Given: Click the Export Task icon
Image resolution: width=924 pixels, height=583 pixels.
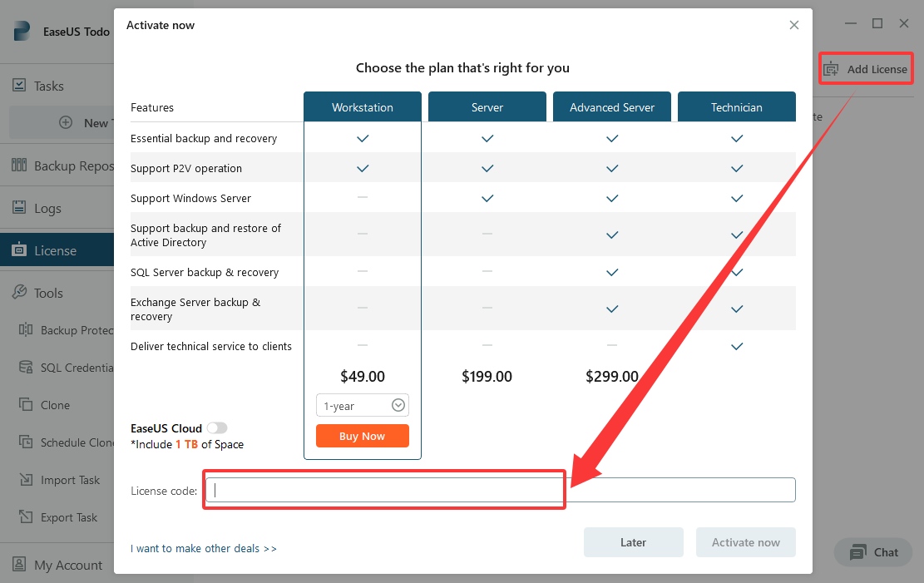Looking at the screenshot, I should [x=25, y=517].
